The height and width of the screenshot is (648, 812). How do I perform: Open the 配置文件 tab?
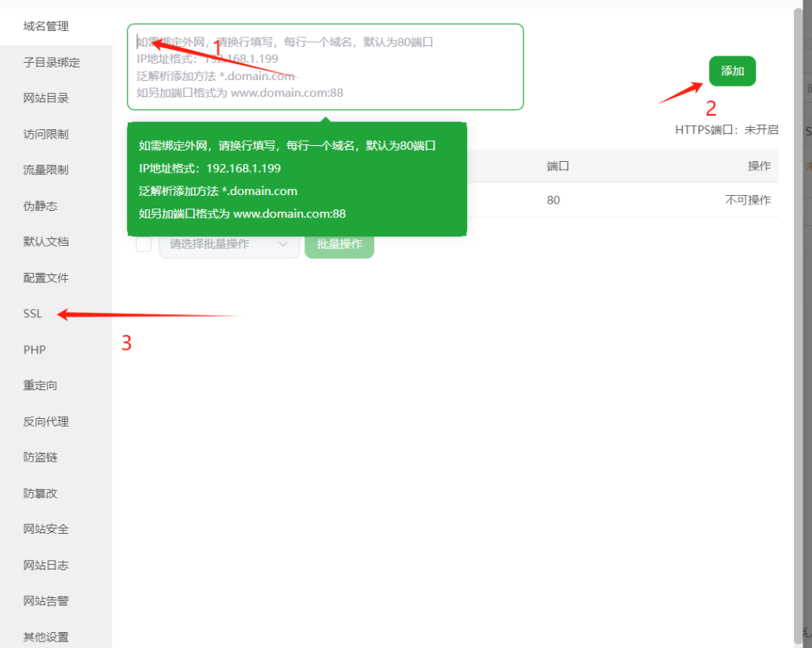pos(46,278)
